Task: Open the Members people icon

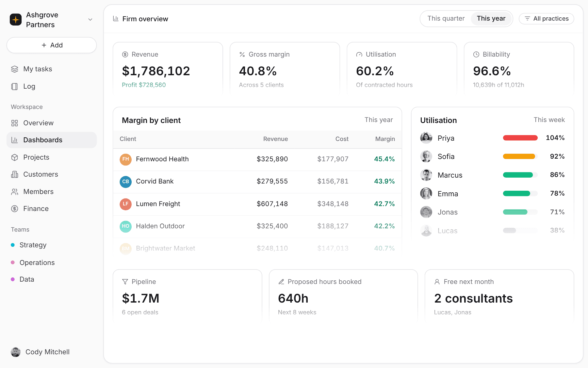Action: click(15, 192)
